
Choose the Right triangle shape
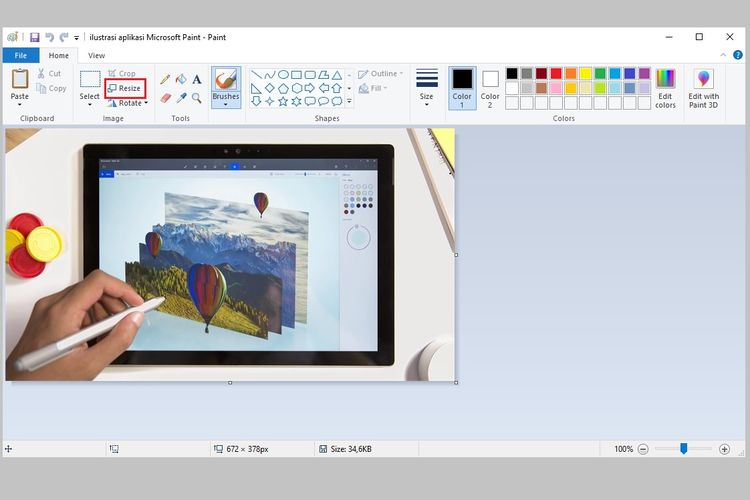tap(256, 88)
